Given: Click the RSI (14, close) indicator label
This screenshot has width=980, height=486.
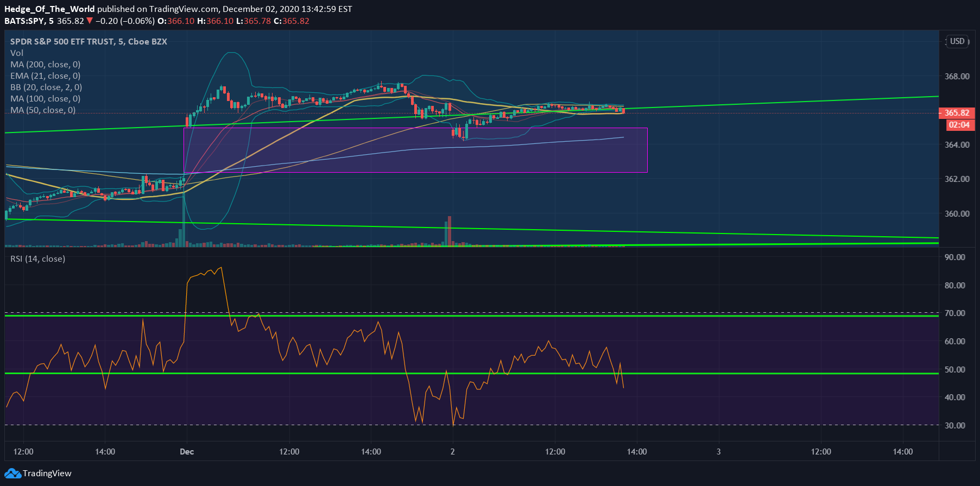Looking at the screenshot, I should (x=37, y=259).
